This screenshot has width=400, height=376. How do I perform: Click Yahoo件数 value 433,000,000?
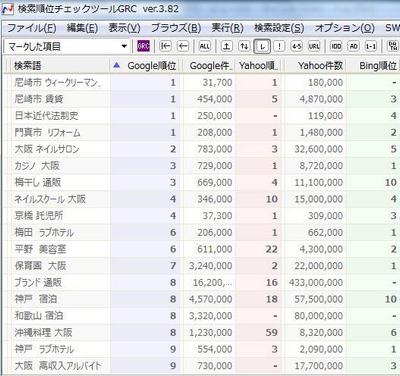[316, 282]
